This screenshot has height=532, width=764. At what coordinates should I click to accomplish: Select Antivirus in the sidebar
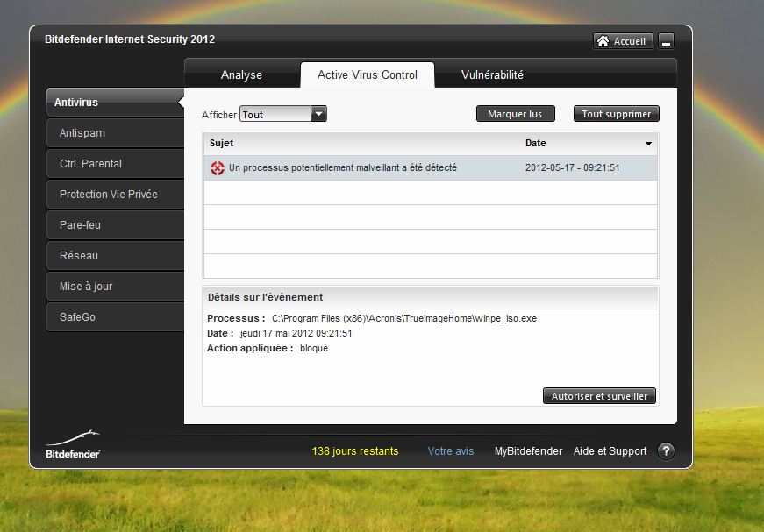(115, 103)
